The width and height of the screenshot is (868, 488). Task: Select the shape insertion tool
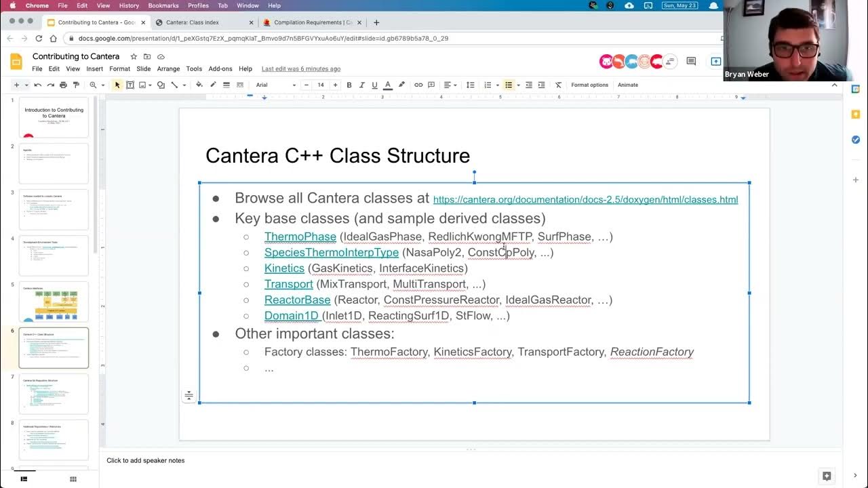[161, 85]
